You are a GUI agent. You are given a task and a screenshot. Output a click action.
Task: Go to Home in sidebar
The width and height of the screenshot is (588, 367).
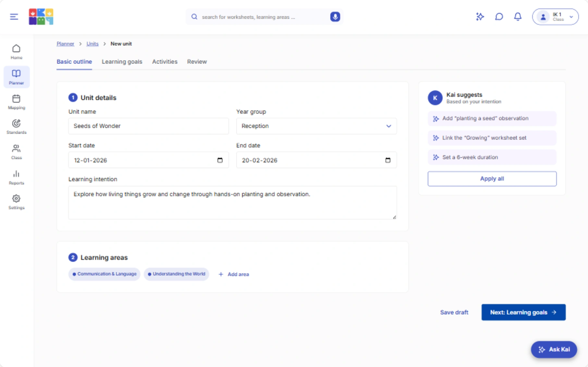[16, 52]
